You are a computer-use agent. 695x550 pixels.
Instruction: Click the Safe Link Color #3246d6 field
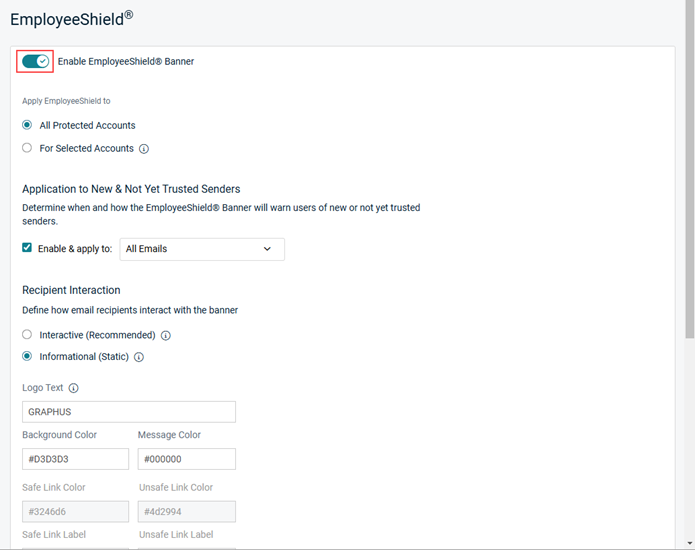75,511
